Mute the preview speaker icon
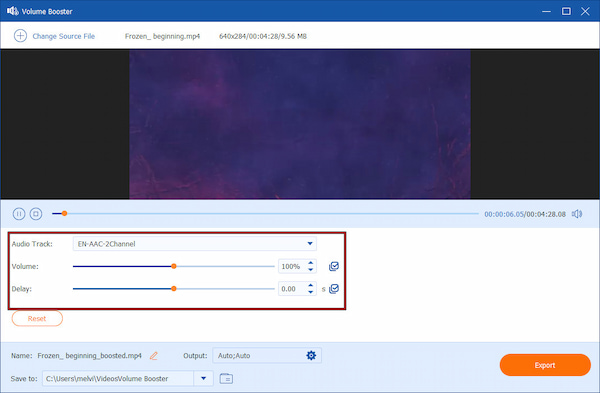This screenshot has height=393, width=600. click(577, 214)
